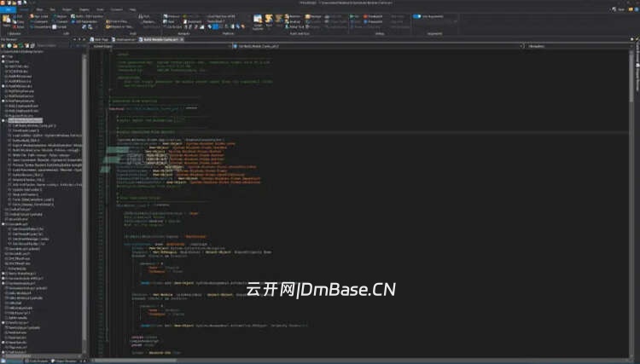Click Uncomment in the ribbon Edit group
The height and width of the screenshot is (364, 640).
pos(39,27)
